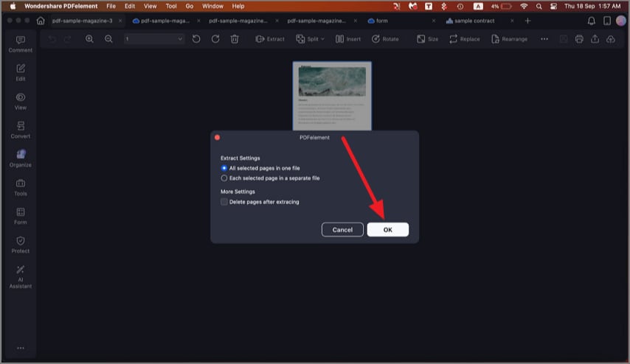Screen dimensions: 630x364
Task: Open the notifications bell
Action: [x=592, y=21]
